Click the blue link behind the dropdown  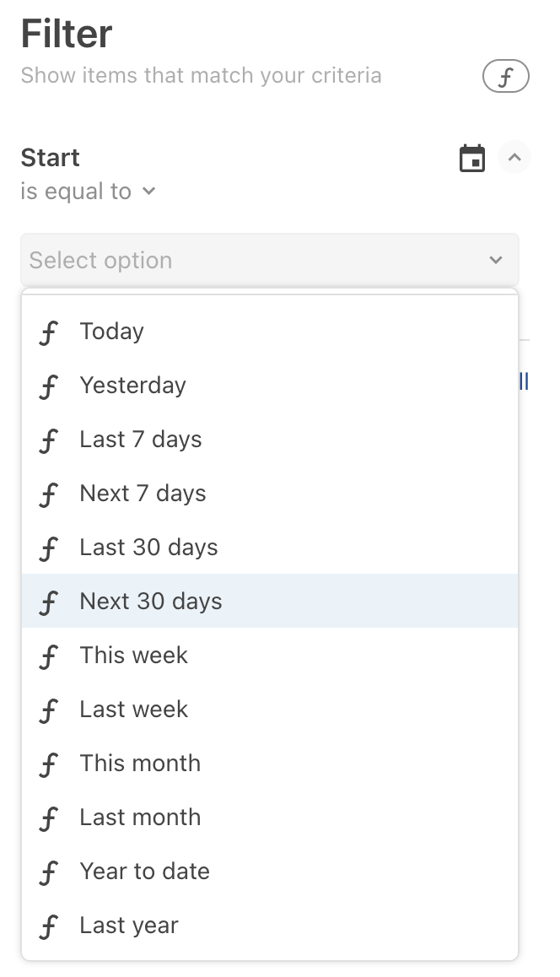click(x=524, y=381)
